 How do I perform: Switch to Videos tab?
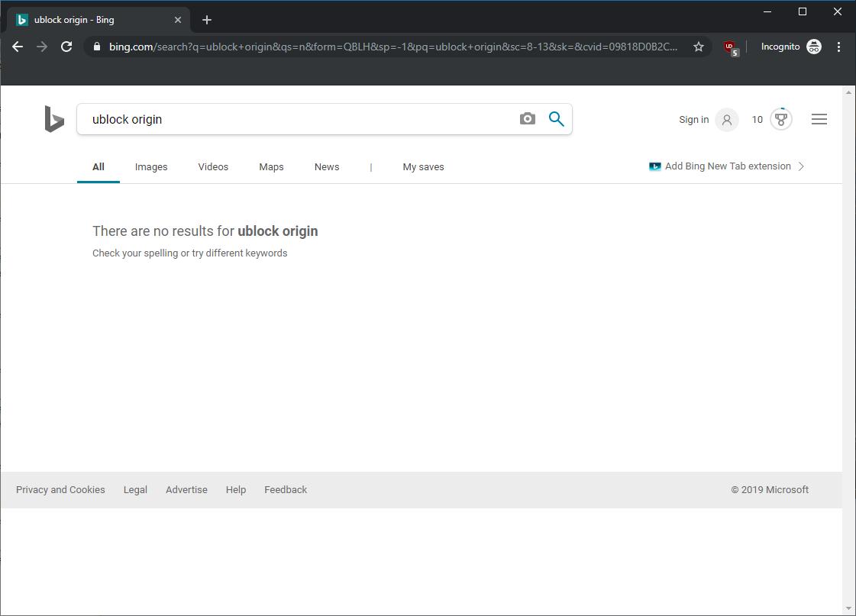pyautogui.click(x=213, y=167)
